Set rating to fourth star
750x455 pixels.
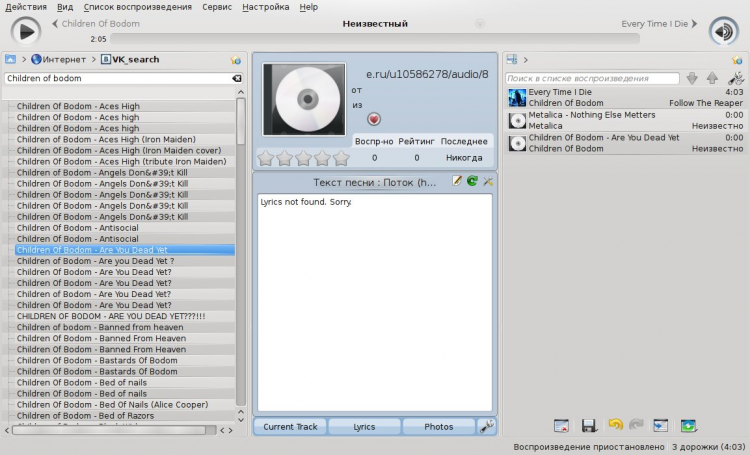322,158
